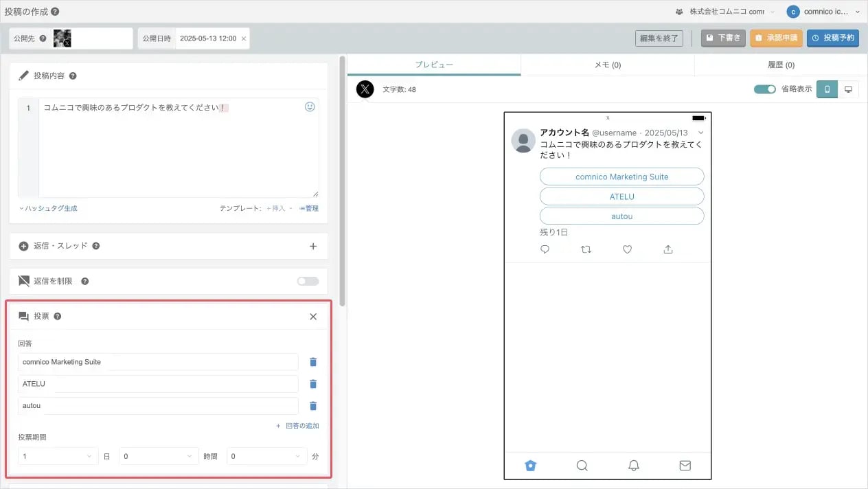Select the desktop preview icon
The height and width of the screenshot is (489, 868).
click(x=848, y=89)
